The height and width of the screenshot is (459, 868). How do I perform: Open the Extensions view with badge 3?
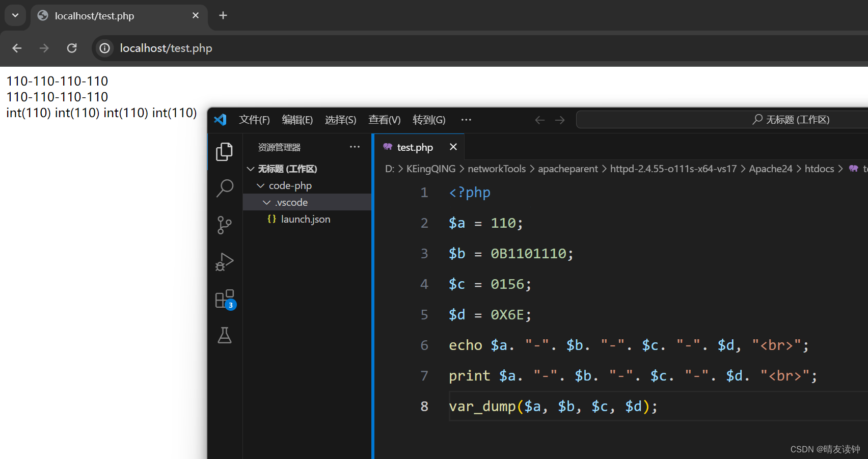[225, 299]
